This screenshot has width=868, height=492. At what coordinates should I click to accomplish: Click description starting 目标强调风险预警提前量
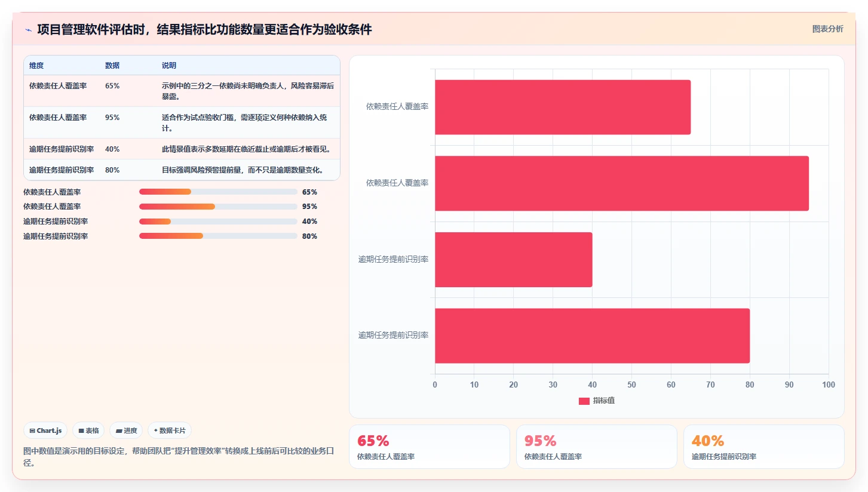pos(243,170)
